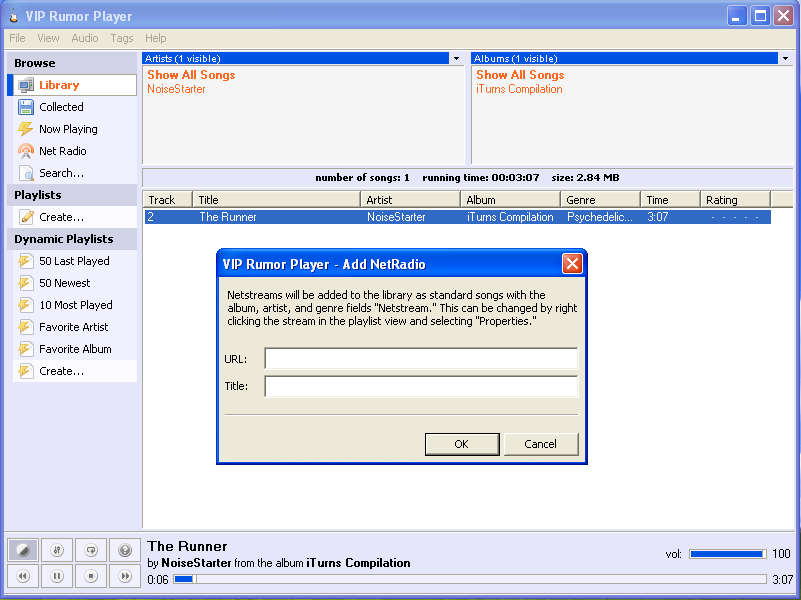Pause the current song
The height and width of the screenshot is (600, 801).
(x=57, y=576)
